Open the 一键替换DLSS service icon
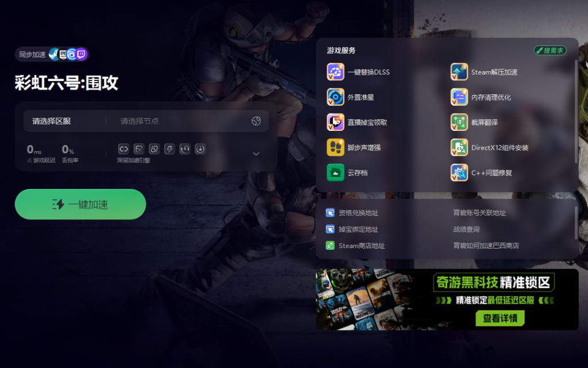 point(335,72)
